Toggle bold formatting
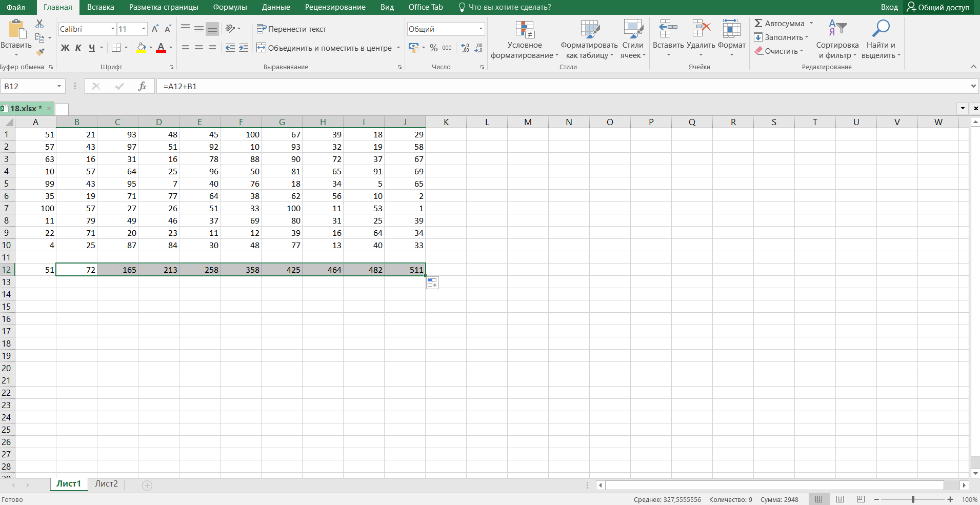Screen dimensions: 980x505 point(65,48)
